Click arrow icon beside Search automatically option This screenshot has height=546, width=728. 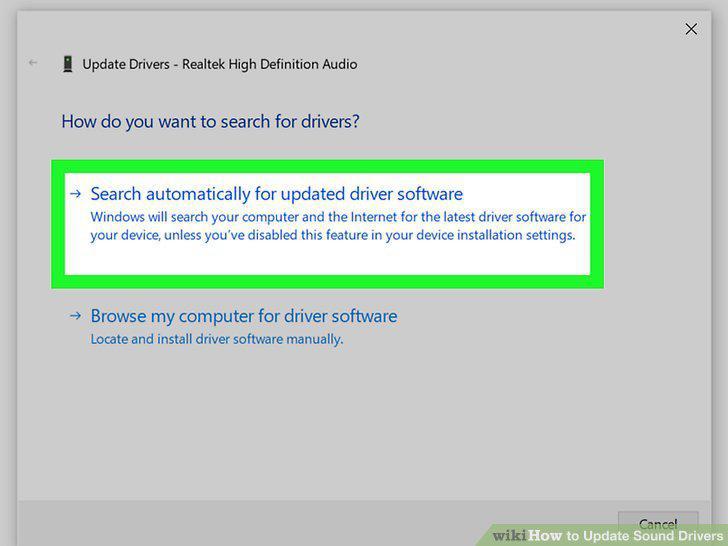(x=76, y=194)
